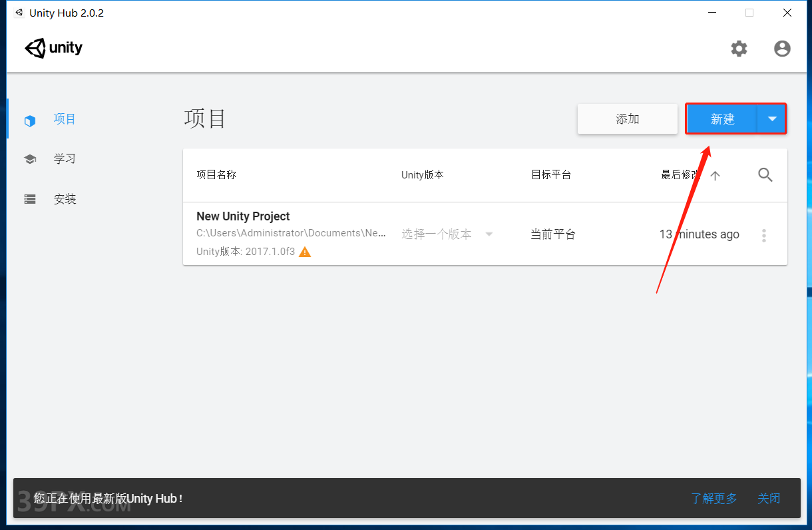Click the Unity版本 column header
The width and height of the screenshot is (812, 530).
pos(423,174)
